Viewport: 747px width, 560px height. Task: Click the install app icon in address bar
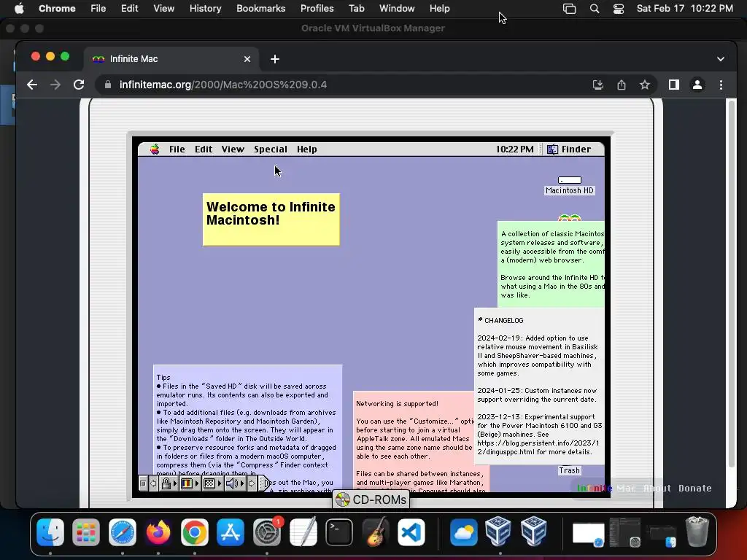pos(598,85)
